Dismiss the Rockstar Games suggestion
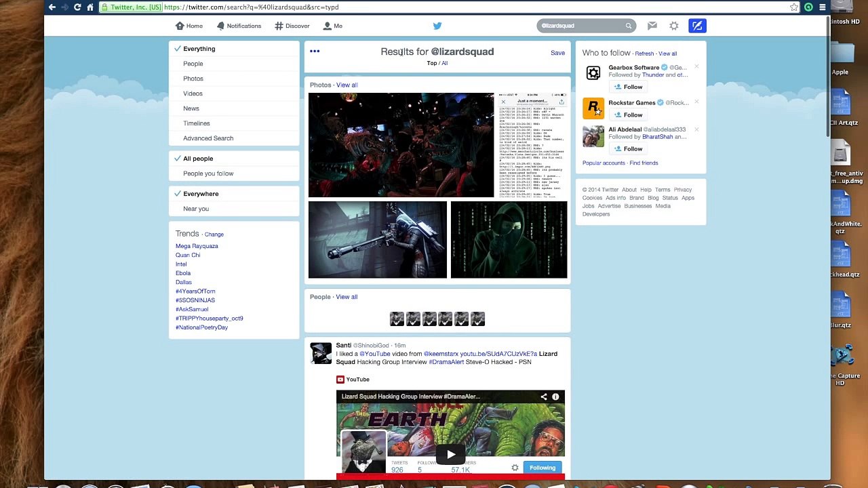Image resolution: width=868 pixels, height=488 pixels. (696, 102)
